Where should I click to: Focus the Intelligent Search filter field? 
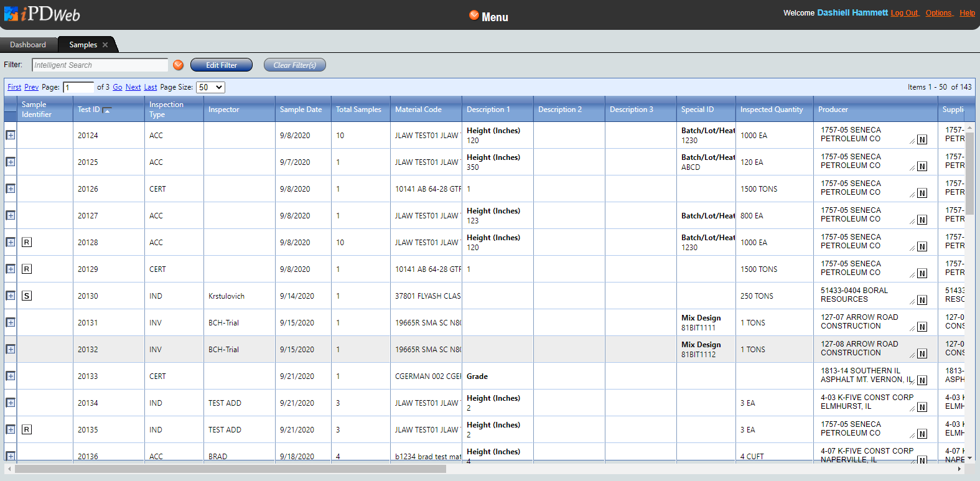(x=100, y=65)
